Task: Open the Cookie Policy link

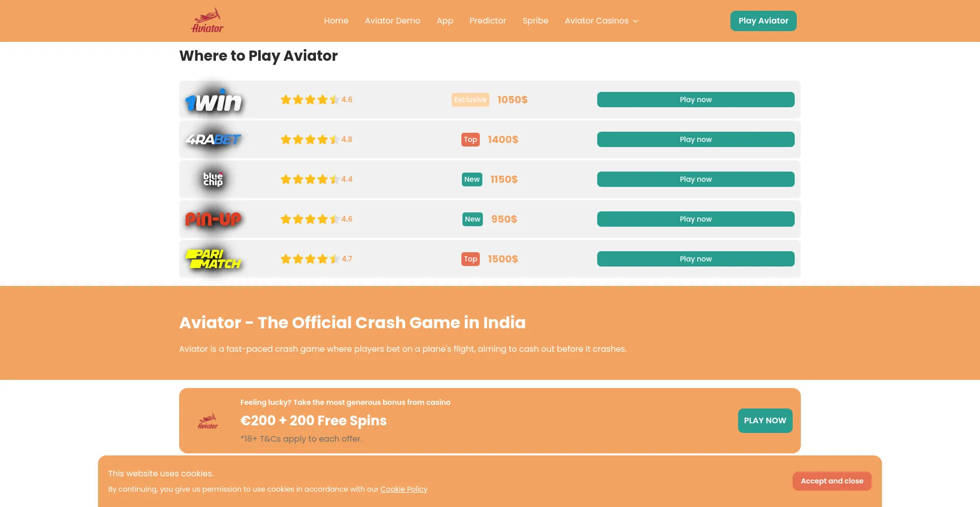Action: tap(404, 489)
